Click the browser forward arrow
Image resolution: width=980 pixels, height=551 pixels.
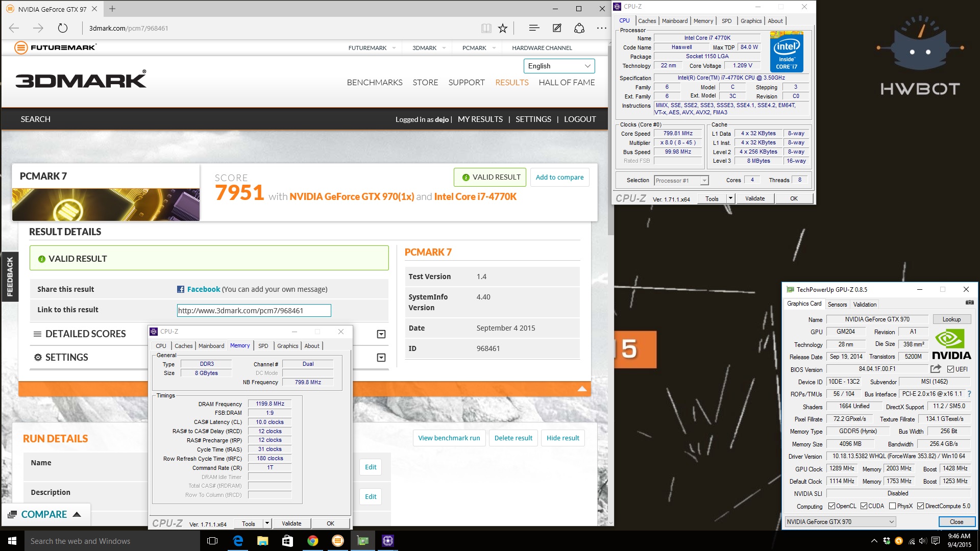coord(38,28)
